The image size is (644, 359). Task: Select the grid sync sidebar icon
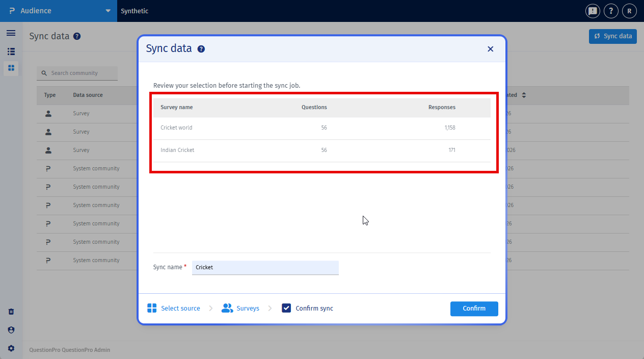(11, 68)
